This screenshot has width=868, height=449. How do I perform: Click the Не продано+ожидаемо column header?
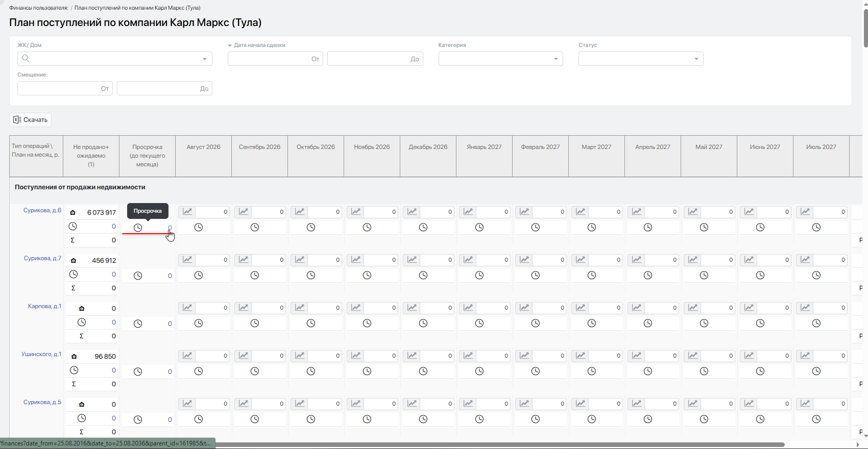point(91,156)
